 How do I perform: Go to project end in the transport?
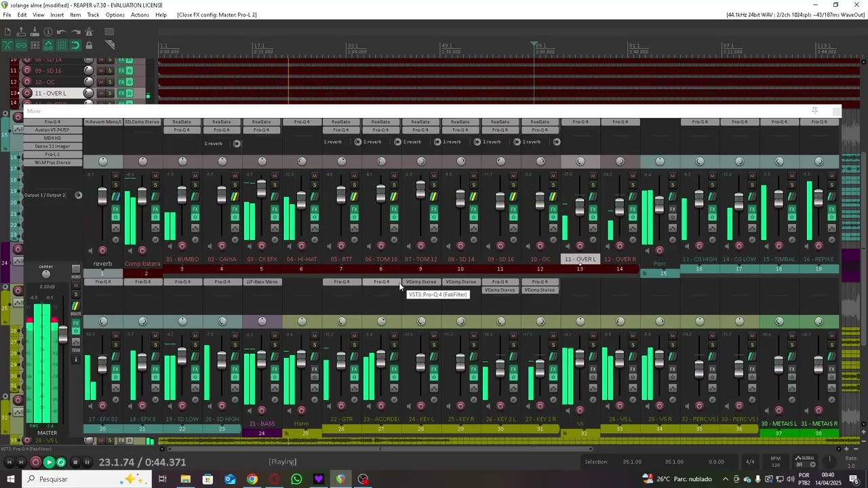pos(22,462)
